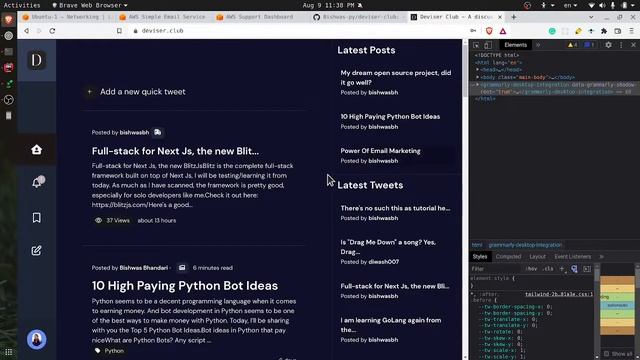Expand the head element node

pyautogui.click(x=477, y=70)
